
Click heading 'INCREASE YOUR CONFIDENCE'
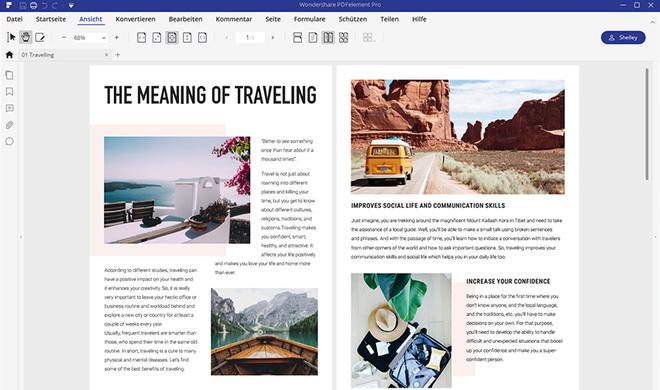(508, 281)
